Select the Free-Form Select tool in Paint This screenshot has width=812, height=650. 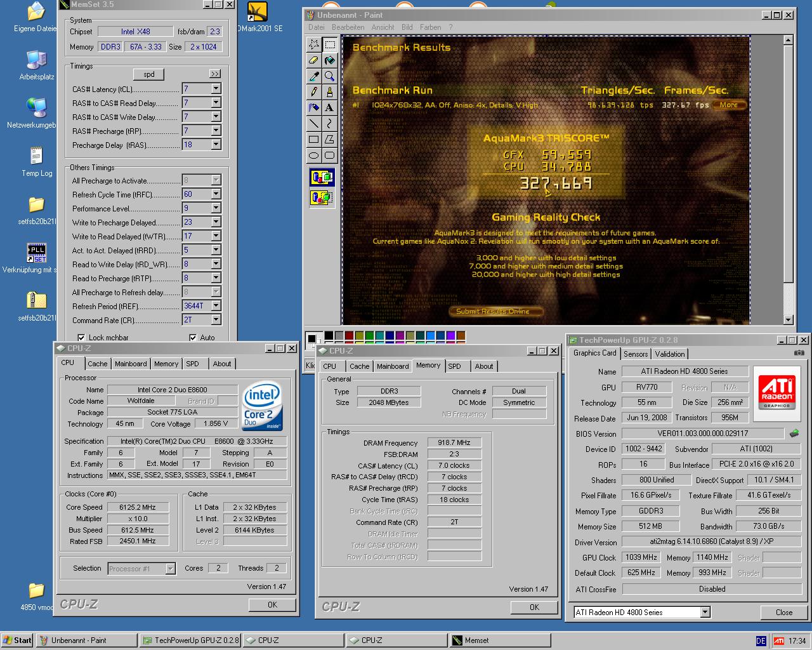pos(313,44)
